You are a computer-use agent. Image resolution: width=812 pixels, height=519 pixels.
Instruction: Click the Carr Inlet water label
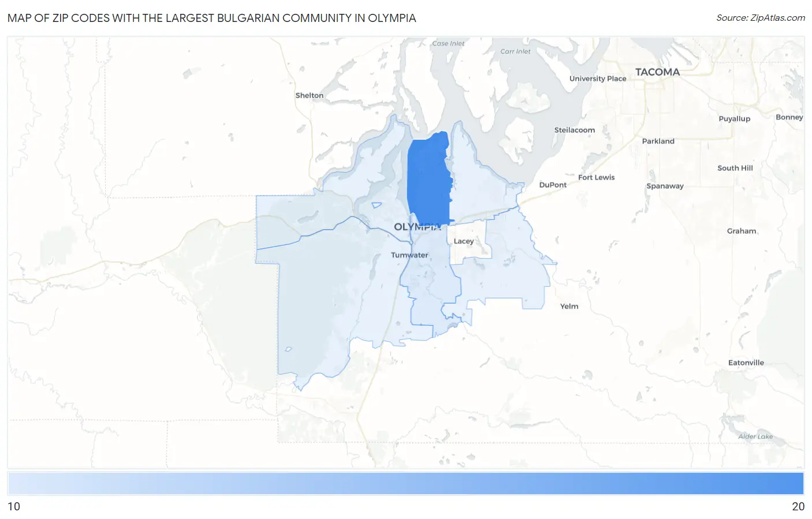[x=515, y=51]
